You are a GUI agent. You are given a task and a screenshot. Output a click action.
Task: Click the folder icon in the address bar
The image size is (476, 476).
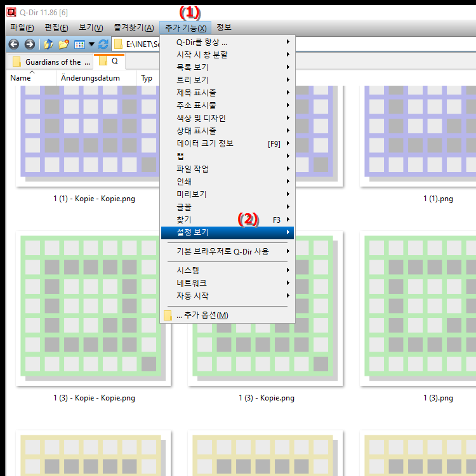[119, 44]
